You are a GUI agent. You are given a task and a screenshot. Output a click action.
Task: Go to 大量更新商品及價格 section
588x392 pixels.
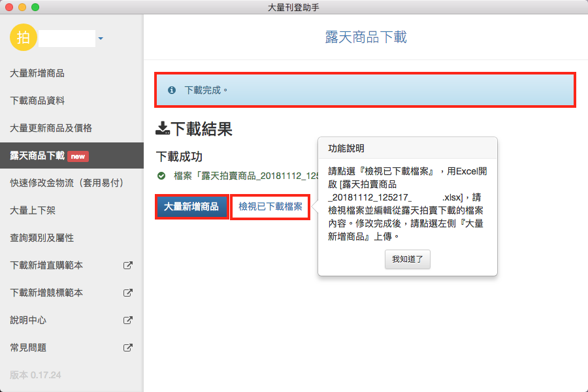point(51,128)
